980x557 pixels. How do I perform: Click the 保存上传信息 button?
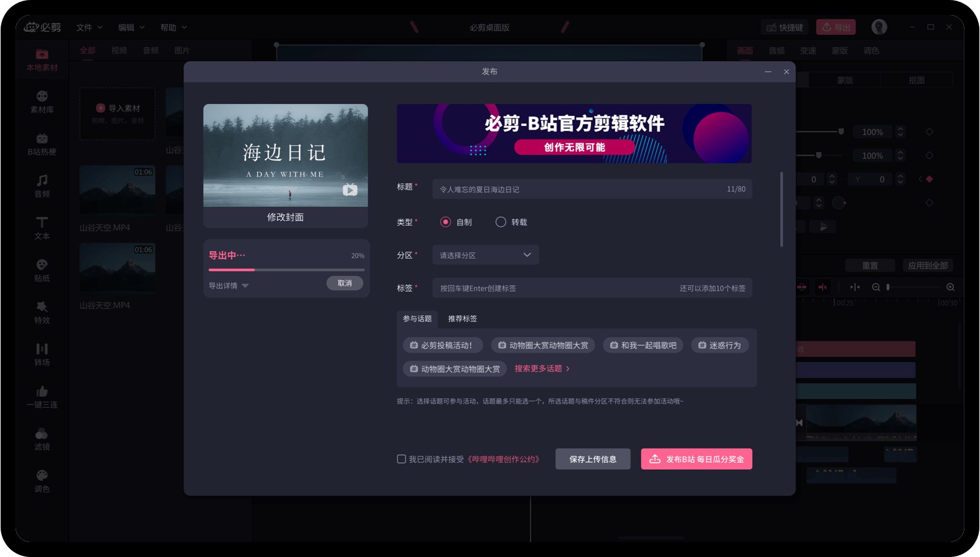pyautogui.click(x=593, y=459)
